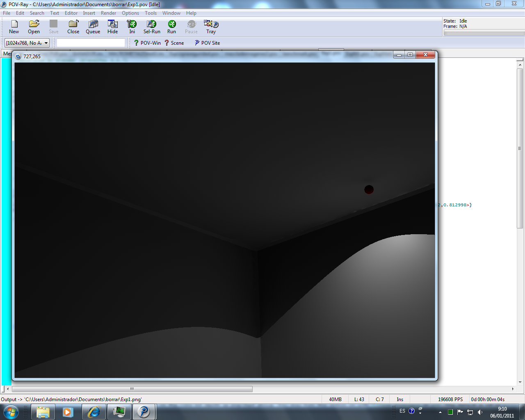The height and width of the screenshot is (420, 525).
Task: Click the horizontal scrollbar at the bottom
Action: coord(132,389)
